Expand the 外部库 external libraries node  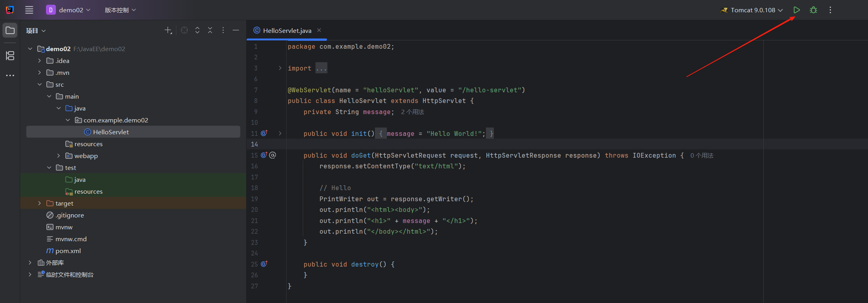pyautogui.click(x=30, y=263)
